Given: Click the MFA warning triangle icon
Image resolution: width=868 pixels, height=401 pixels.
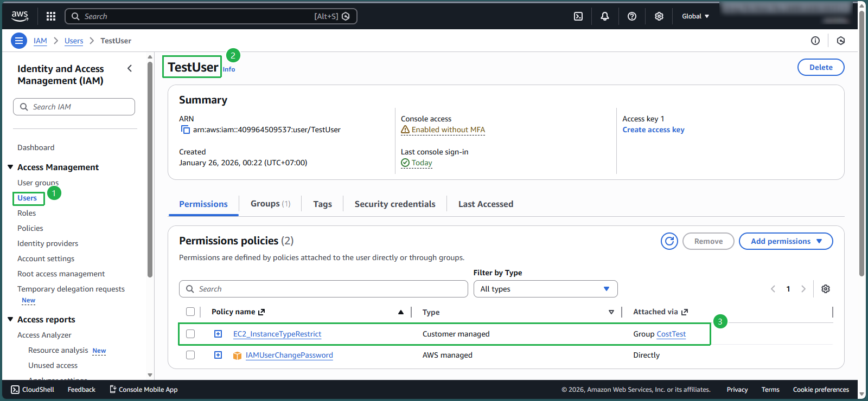Looking at the screenshot, I should point(405,130).
